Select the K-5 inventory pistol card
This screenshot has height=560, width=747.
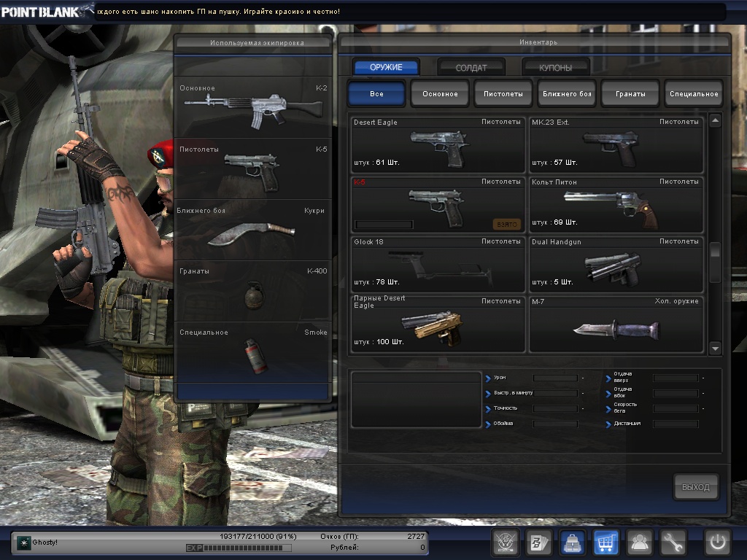(438, 205)
